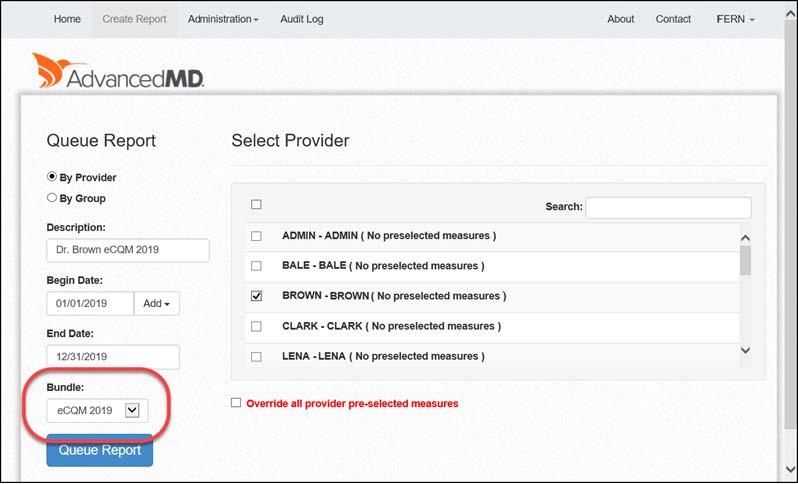
Task: Uncheck the BROWN - BROWN provider checkbox
Action: click(257, 296)
